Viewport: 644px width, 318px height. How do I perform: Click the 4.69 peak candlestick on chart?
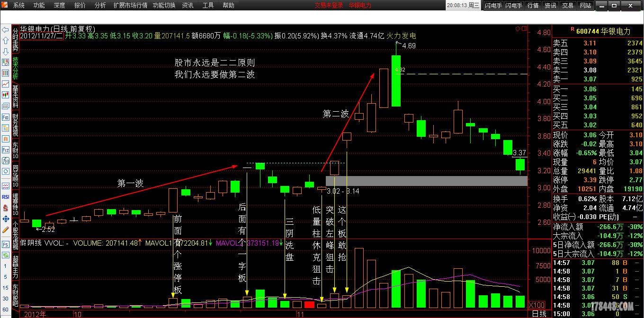[396, 80]
